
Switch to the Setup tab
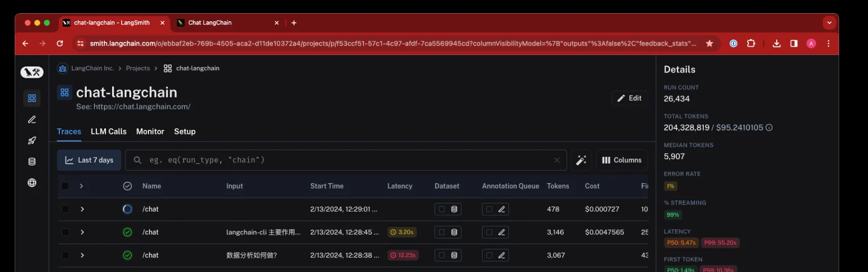[185, 131]
